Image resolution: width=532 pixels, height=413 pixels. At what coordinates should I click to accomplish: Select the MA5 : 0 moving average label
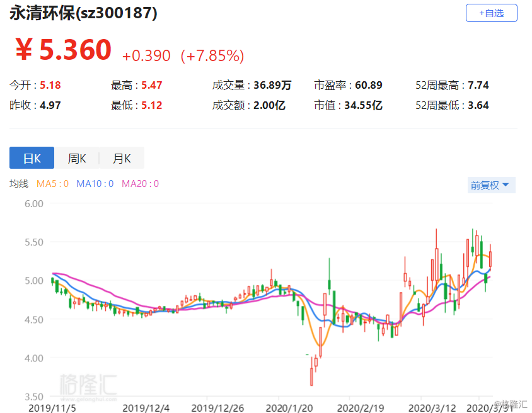52,184
